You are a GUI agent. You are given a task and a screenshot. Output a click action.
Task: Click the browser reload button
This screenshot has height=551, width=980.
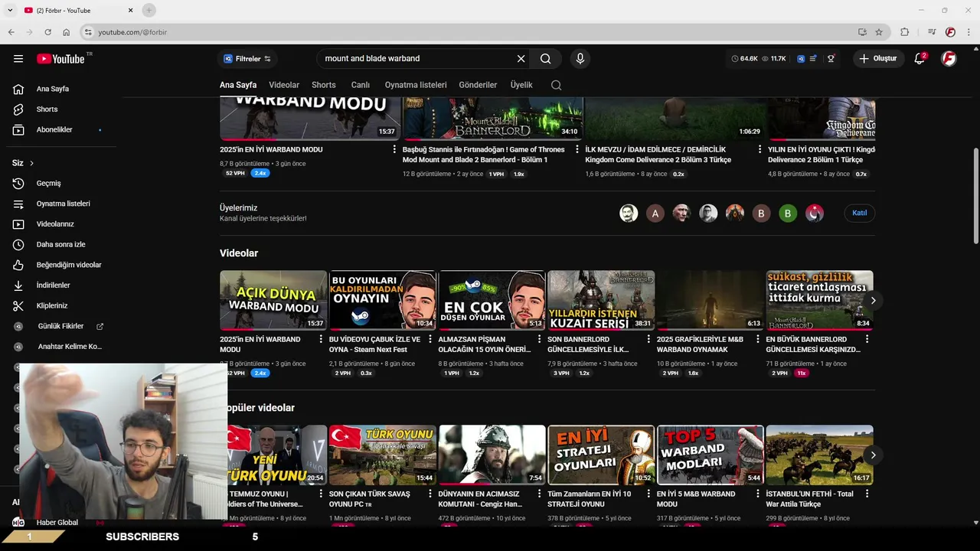pos(47,32)
